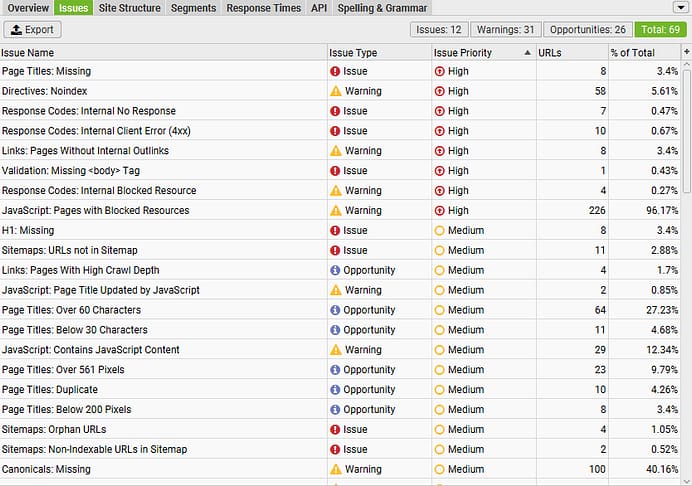Click Opportunity icon for Over 60 Characters
Image resolution: width=692 pixels, height=486 pixels.
point(335,310)
